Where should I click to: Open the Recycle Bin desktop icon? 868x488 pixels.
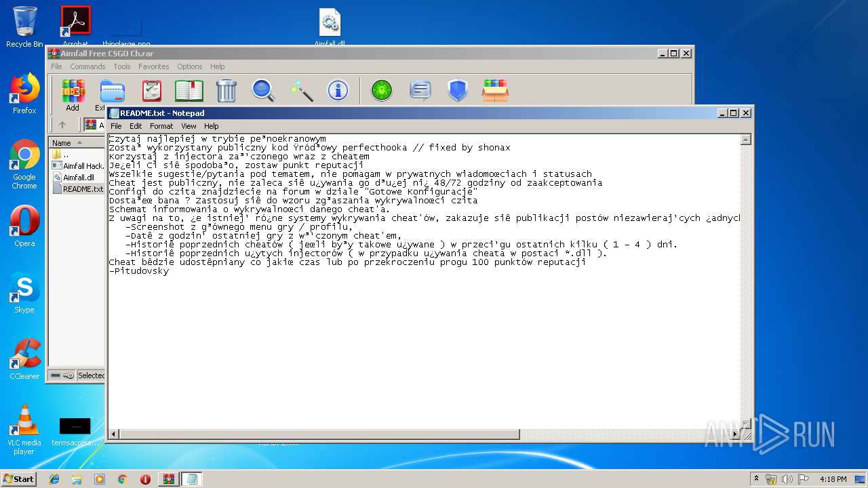[x=24, y=27]
